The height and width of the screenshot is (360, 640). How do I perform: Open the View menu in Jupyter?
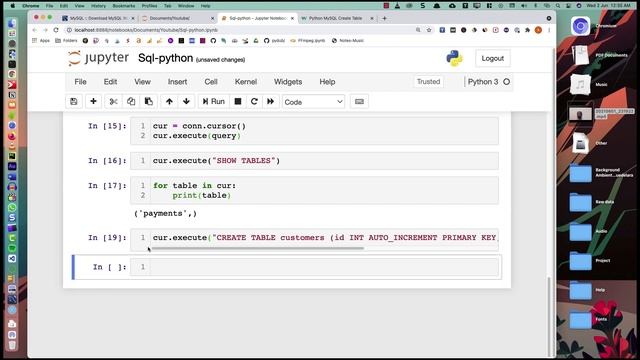tap(142, 82)
